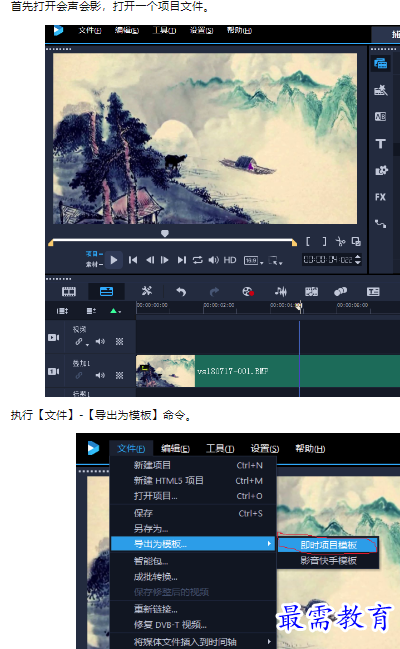Expand the 导出为模板 submenu arrow
Image resolution: width=400 pixels, height=649 pixels.
pyautogui.click(x=270, y=543)
